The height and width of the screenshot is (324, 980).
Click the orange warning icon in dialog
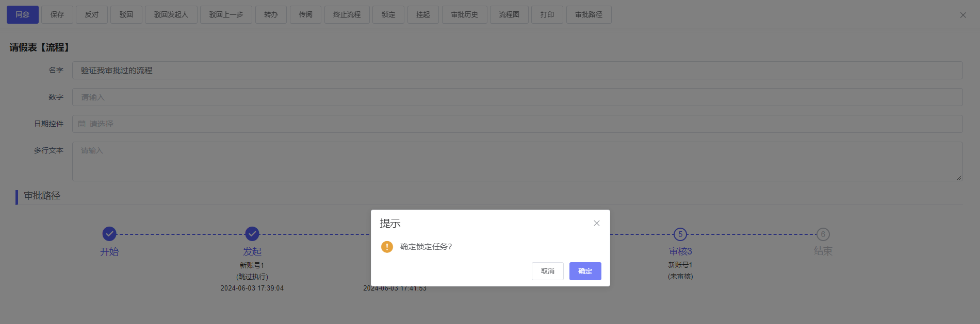pos(387,247)
